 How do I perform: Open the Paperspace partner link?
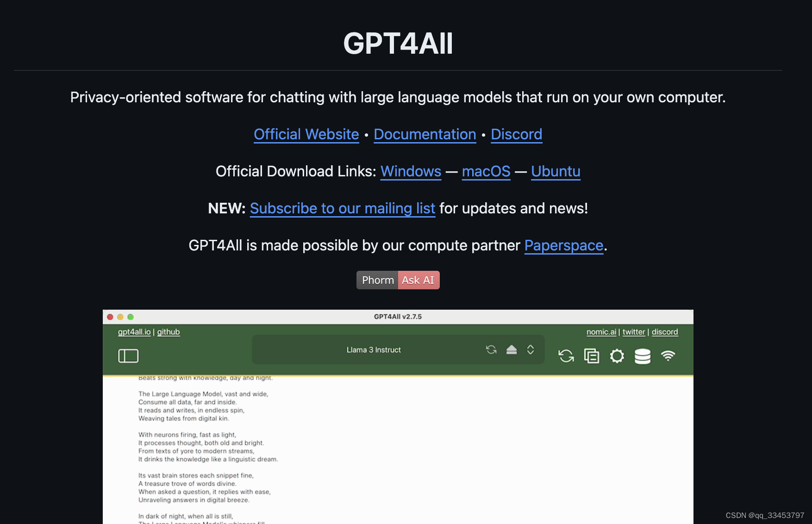tap(564, 245)
